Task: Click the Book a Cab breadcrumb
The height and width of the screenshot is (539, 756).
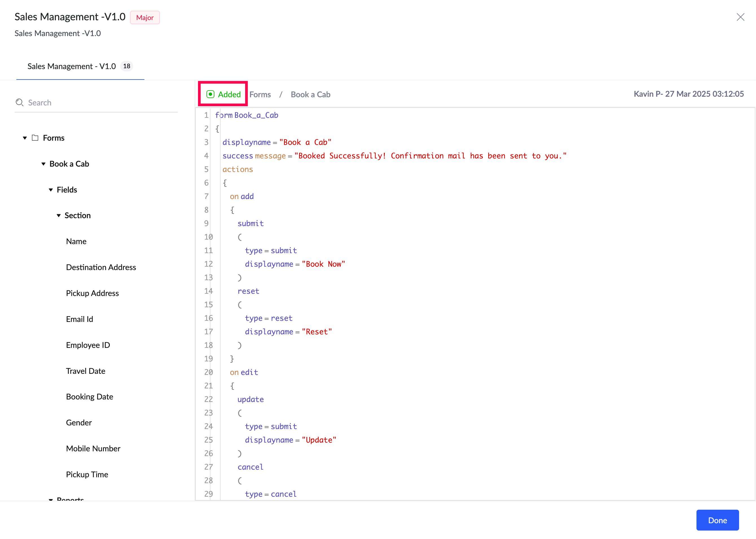Action: (310, 95)
